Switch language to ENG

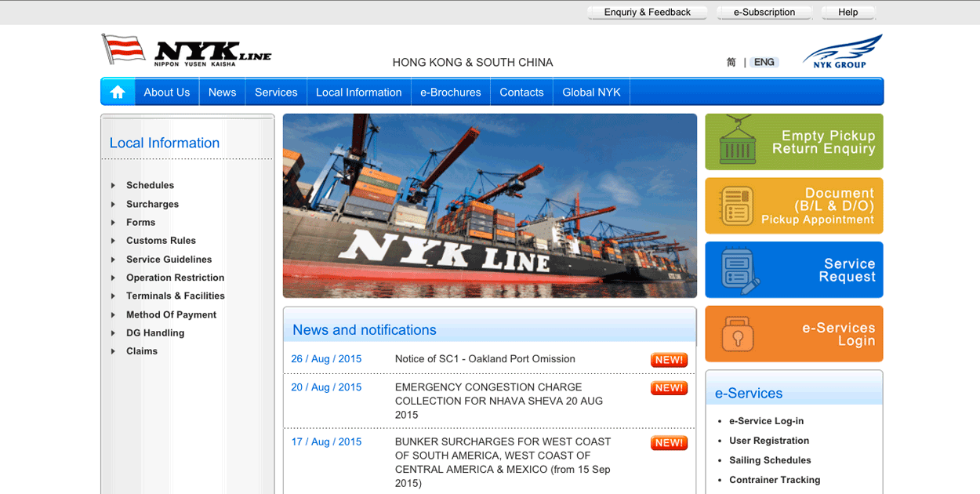tap(764, 63)
